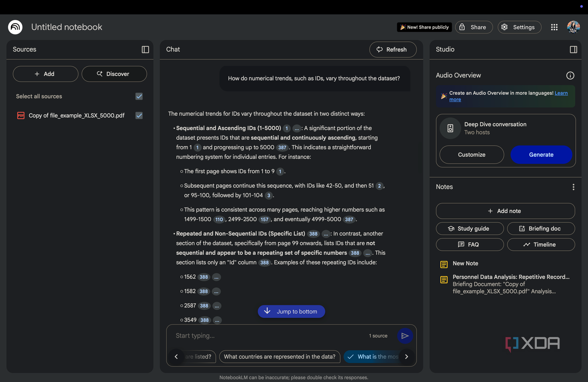Click citation 3 after 101-104
The image size is (588, 382).
[x=269, y=196]
